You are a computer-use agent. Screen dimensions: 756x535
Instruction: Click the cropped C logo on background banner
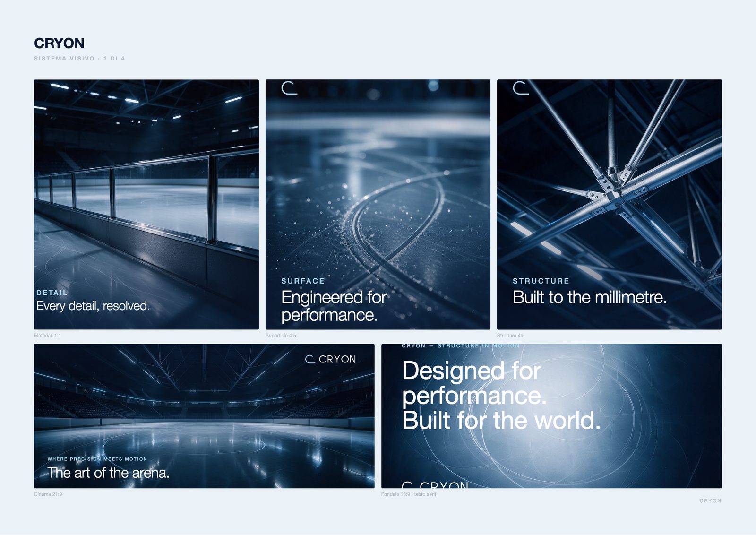pyautogui.click(x=407, y=484)
